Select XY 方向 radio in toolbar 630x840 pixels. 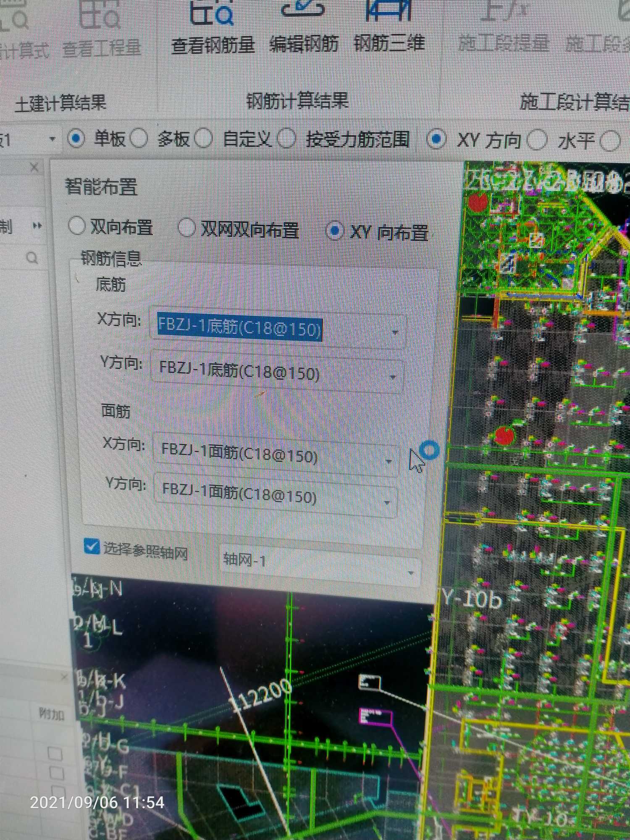(436, 139)
